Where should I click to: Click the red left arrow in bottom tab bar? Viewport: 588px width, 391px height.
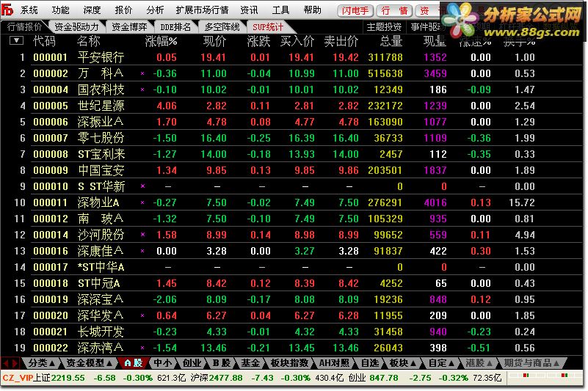click(x=6, y=363)
